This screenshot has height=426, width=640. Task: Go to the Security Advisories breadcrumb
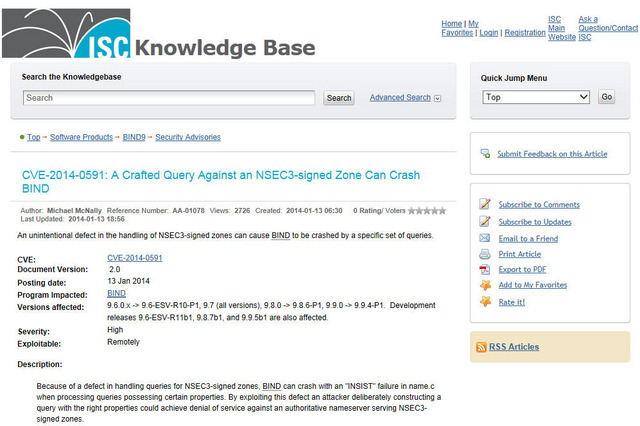[188, 137]
